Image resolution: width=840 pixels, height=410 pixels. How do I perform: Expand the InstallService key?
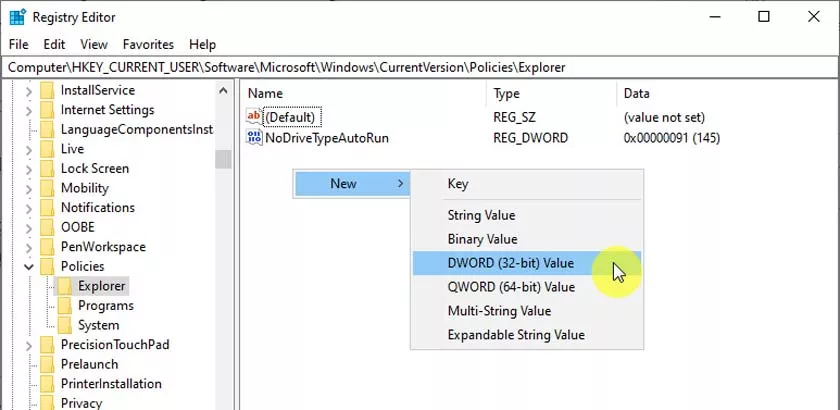click(29, 91)
